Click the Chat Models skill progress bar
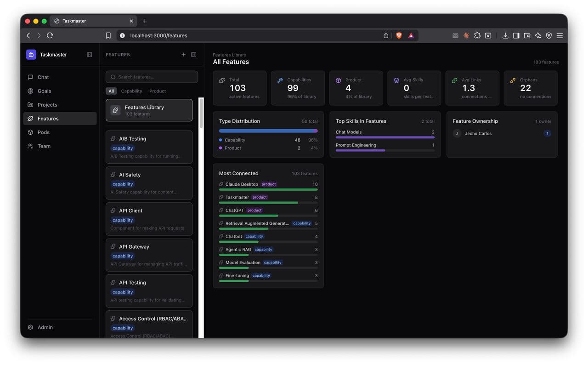 coord(384,137)
